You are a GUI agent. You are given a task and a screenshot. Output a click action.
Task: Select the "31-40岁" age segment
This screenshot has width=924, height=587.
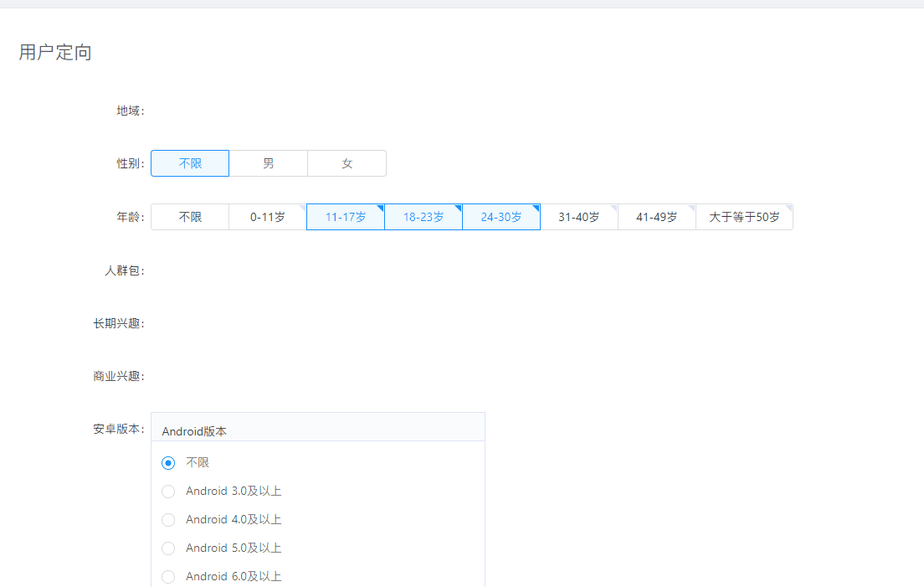(579, 216)
